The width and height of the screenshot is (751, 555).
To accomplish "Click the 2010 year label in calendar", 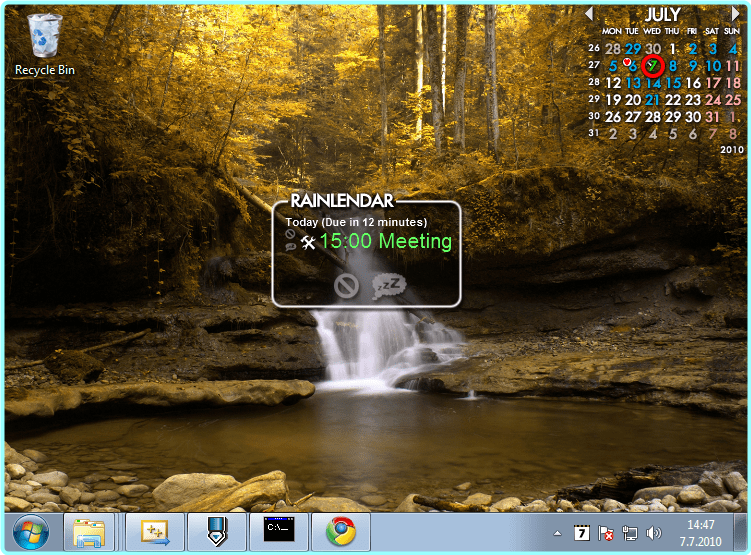I will [729, 149].
